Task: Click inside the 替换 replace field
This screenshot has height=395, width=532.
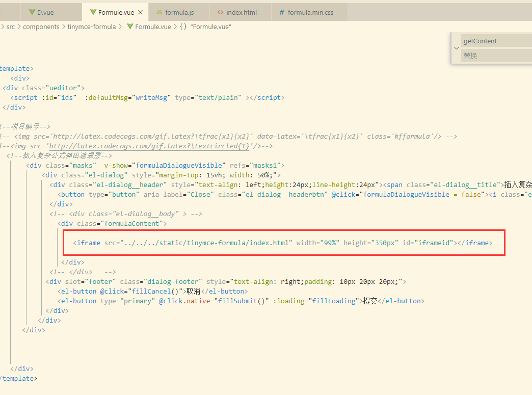Action: click(x=494, y=55)
